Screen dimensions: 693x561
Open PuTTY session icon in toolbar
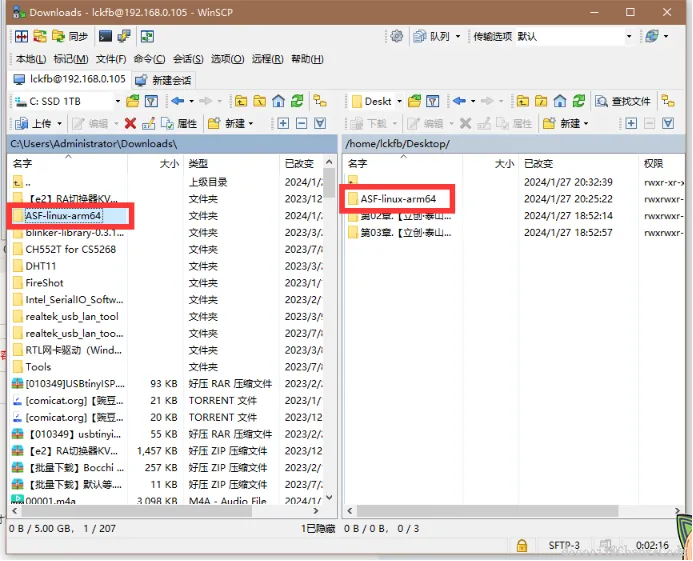[x=124, y=37]
